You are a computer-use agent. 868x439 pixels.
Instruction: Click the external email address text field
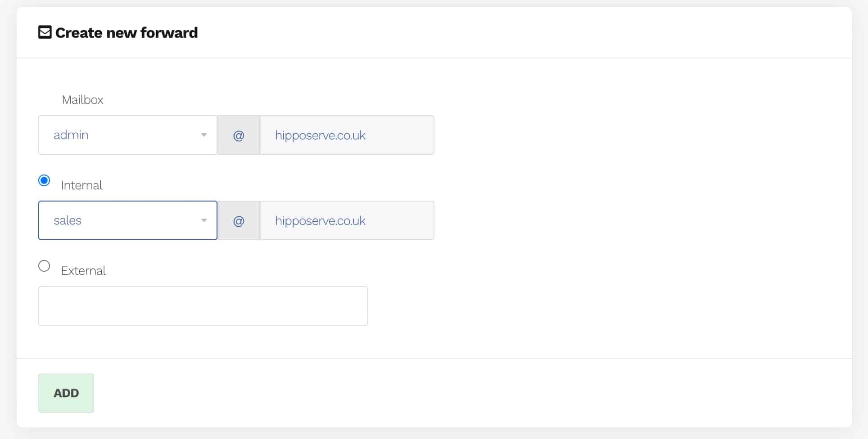click(x=203, y=306)
